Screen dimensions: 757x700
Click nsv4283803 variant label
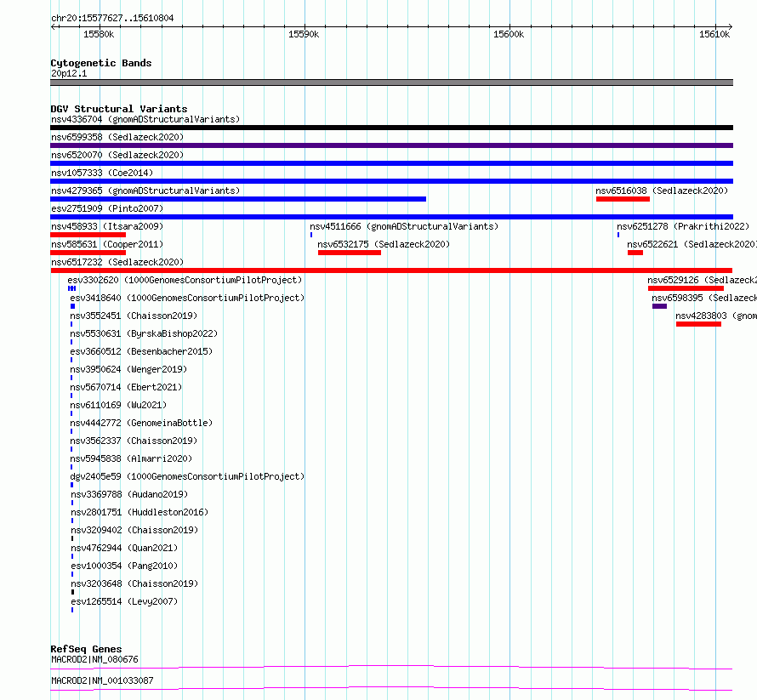coord(716,316)
